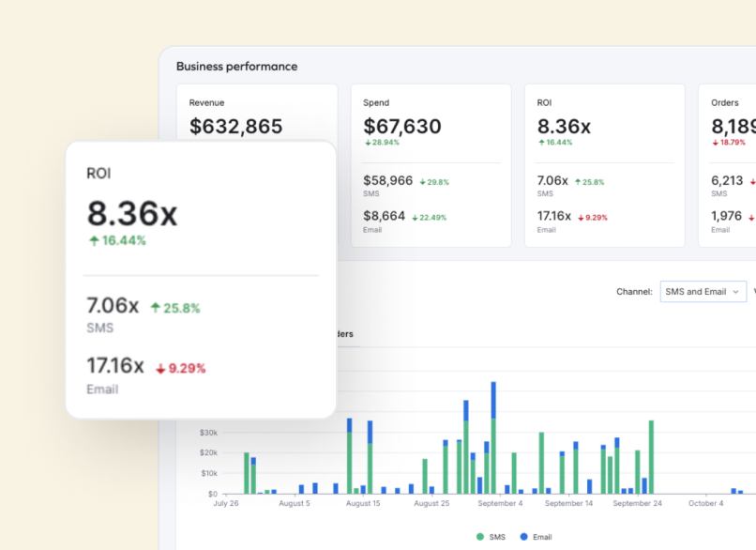Click the green SMS legend color dot
The width and height of the screenshot is (756, 550).
point(480,537)
